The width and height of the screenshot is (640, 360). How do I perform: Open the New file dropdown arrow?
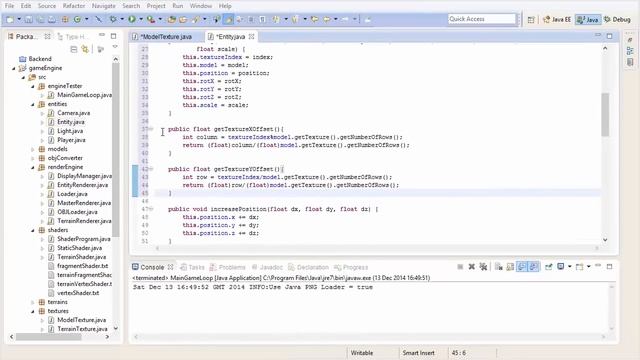coord(19,19)
